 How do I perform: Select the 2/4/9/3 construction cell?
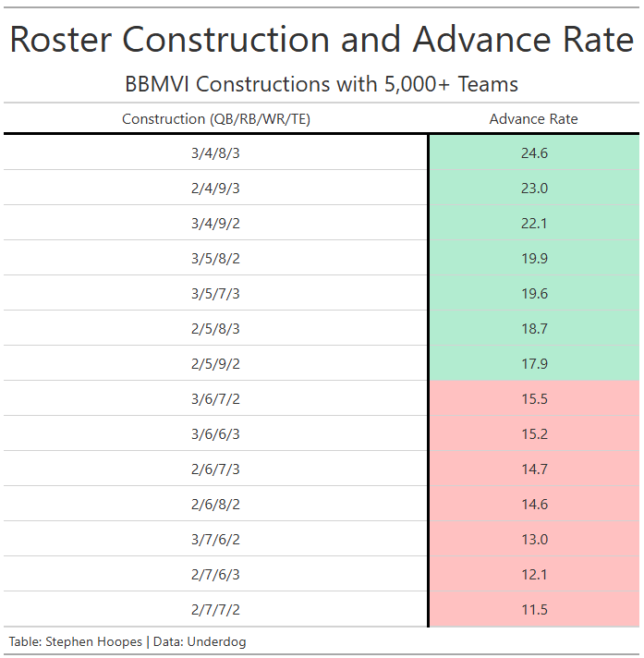pos(215,188)
